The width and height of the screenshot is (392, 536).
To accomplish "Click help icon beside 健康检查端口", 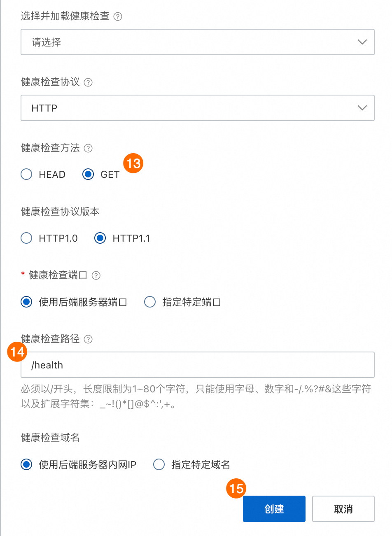I will point(96,275).
